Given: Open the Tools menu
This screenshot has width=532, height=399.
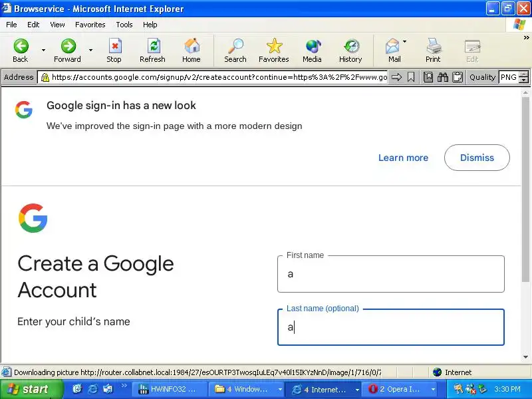Looking at the screenshot, I should tap(124, 25).
